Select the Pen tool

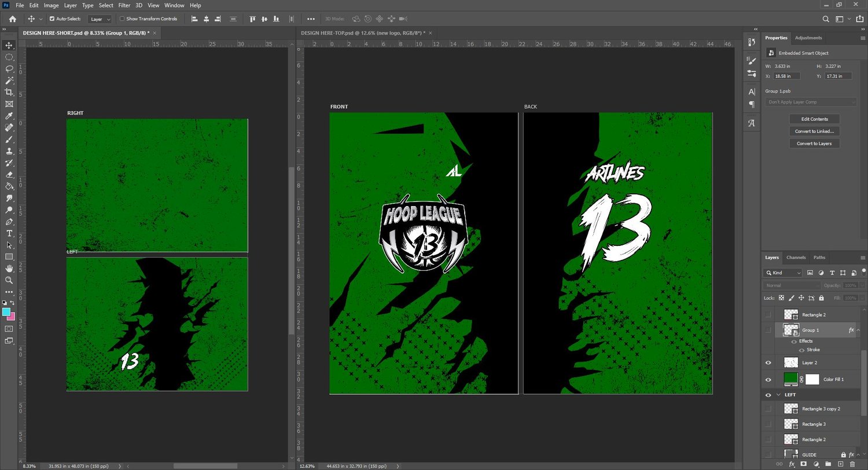coord(9,222)
